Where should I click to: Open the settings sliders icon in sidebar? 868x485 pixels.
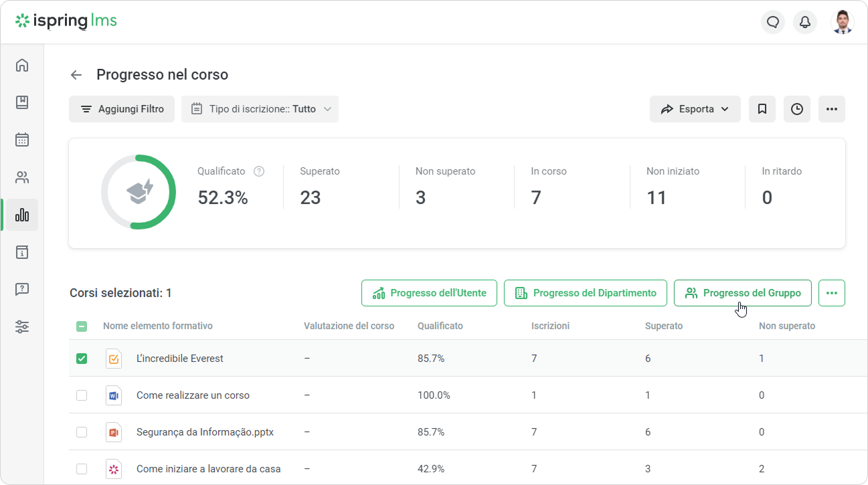pos(22,327)
